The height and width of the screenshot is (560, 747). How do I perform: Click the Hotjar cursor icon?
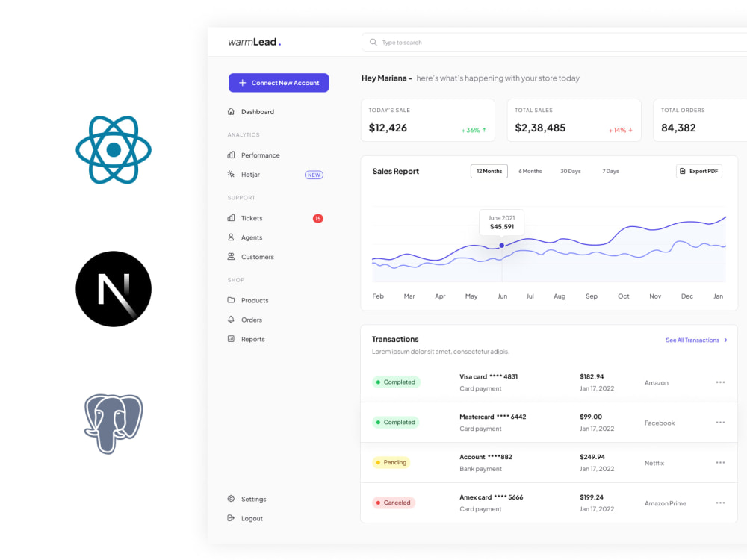(x=231, y=174)
